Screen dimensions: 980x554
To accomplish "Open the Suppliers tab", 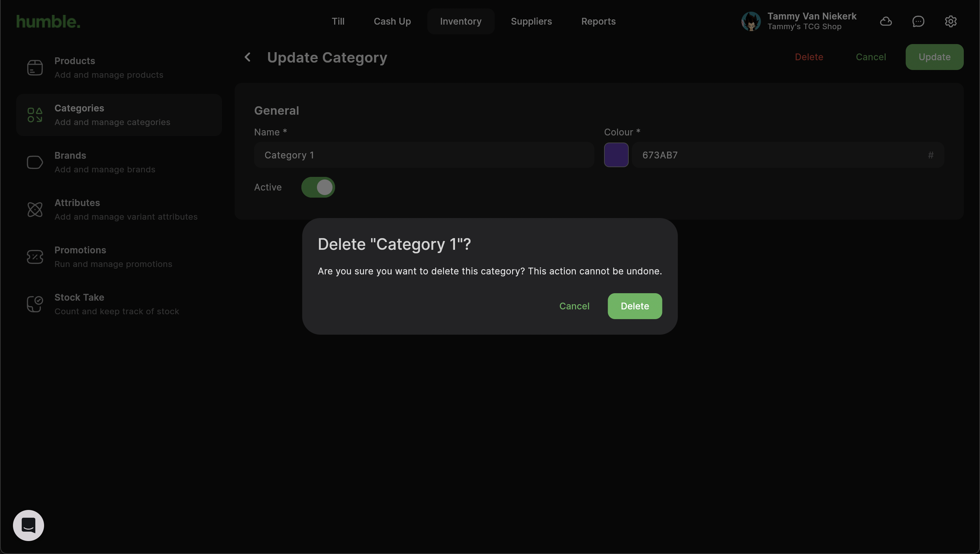I will (531, 21).
